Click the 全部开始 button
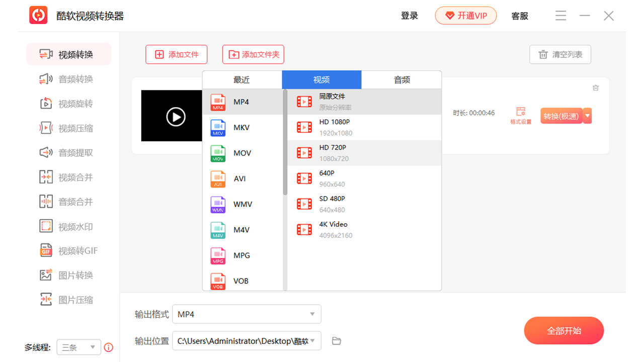Viewport: 644px width, 362px height. (563, 330)
